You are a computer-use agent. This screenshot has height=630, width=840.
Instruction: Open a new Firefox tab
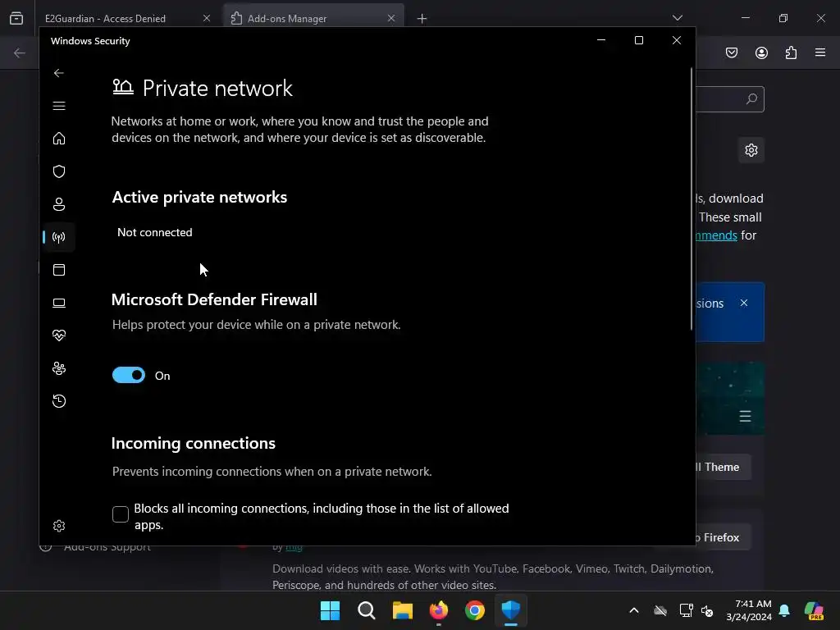[x=422, y=19]
